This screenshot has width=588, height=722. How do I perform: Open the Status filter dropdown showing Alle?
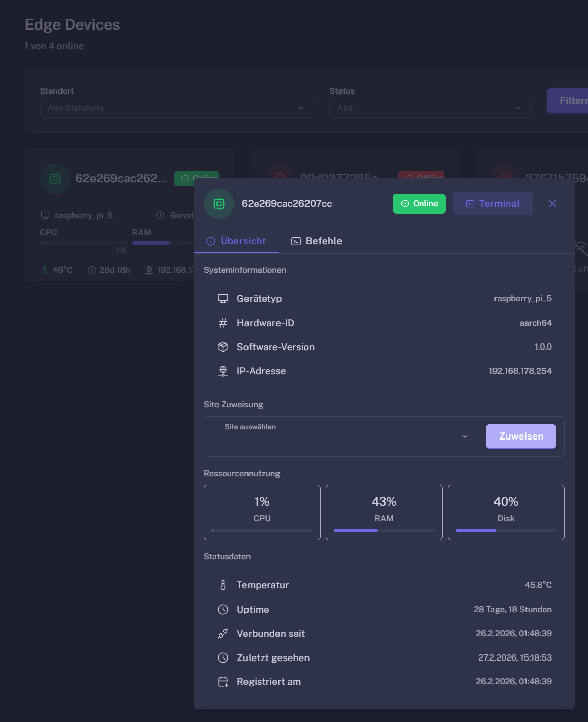[430, 108]
